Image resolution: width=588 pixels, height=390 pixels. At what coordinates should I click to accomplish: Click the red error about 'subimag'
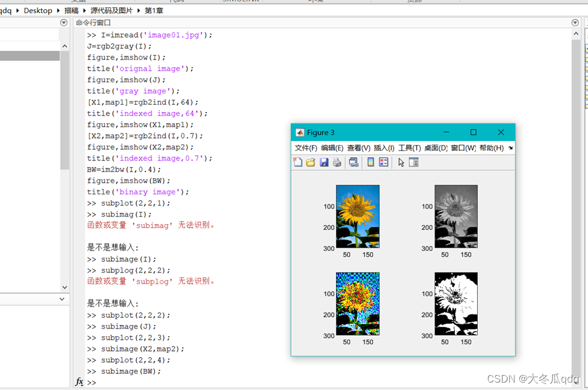click(151, 225)
